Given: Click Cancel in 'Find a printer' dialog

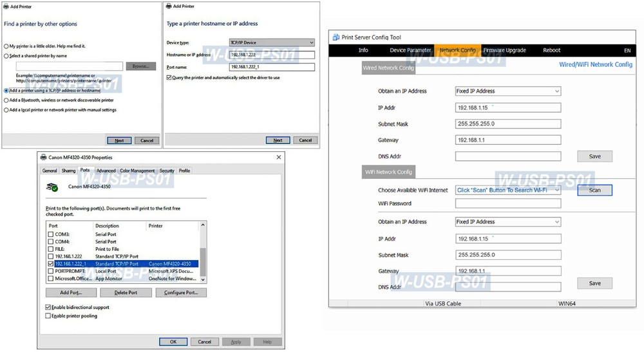Looking at the screenshot, I should point(147,140).
